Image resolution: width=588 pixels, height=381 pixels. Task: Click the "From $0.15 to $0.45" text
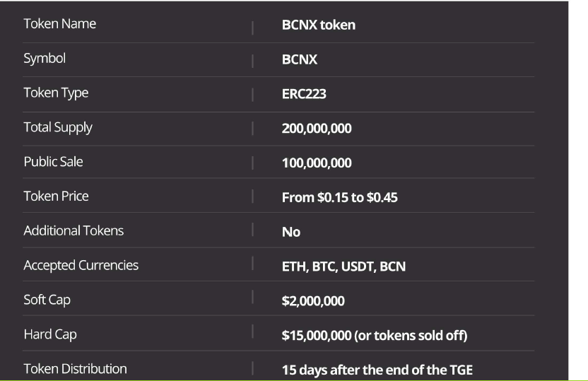[339, 198]
